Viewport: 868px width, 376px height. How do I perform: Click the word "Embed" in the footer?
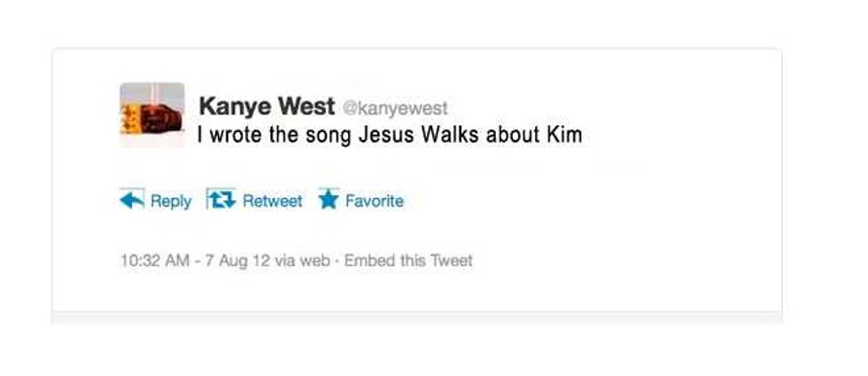point(364,261)
